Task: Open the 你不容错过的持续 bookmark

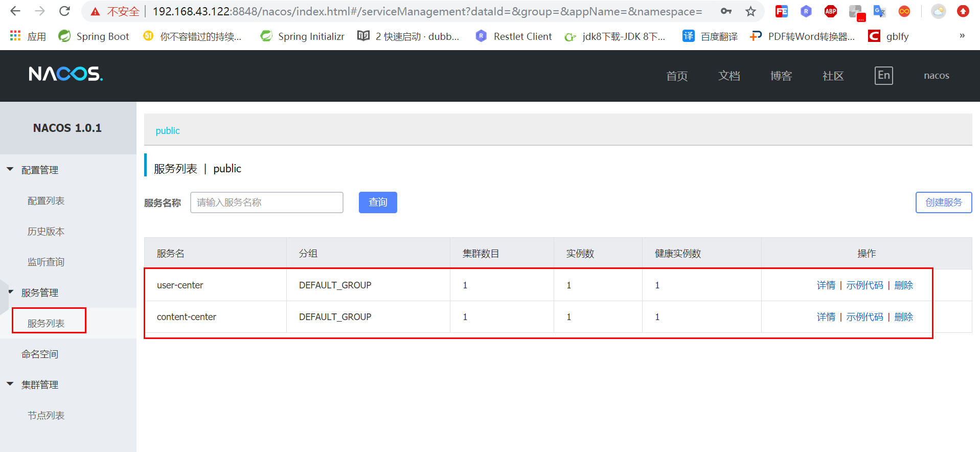Action: coord(192,36)
